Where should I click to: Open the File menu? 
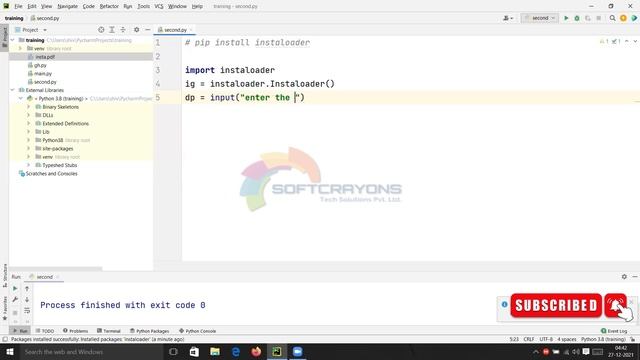[18, 6]
